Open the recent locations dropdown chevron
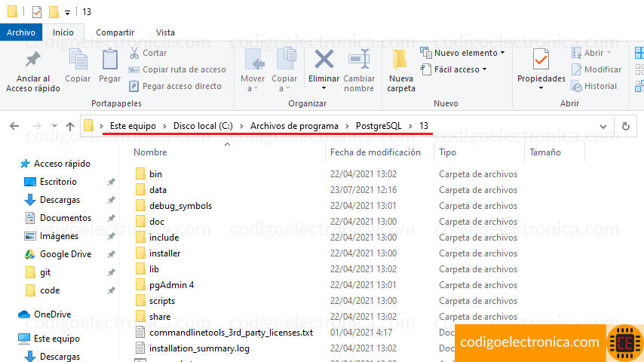 pos(54,126)
